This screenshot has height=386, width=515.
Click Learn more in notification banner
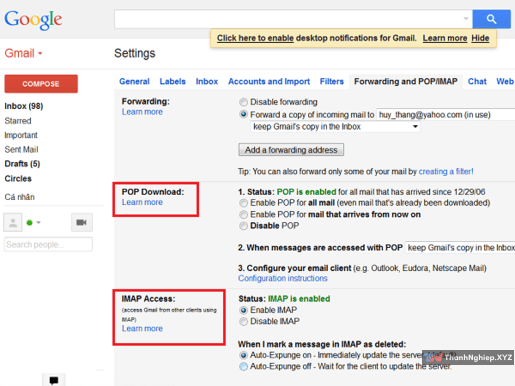pos(445,38)
